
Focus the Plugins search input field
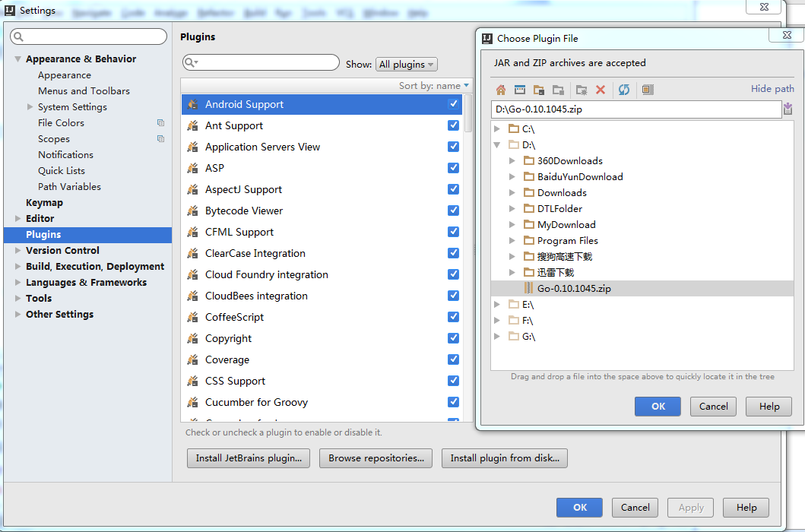[261, 62]
